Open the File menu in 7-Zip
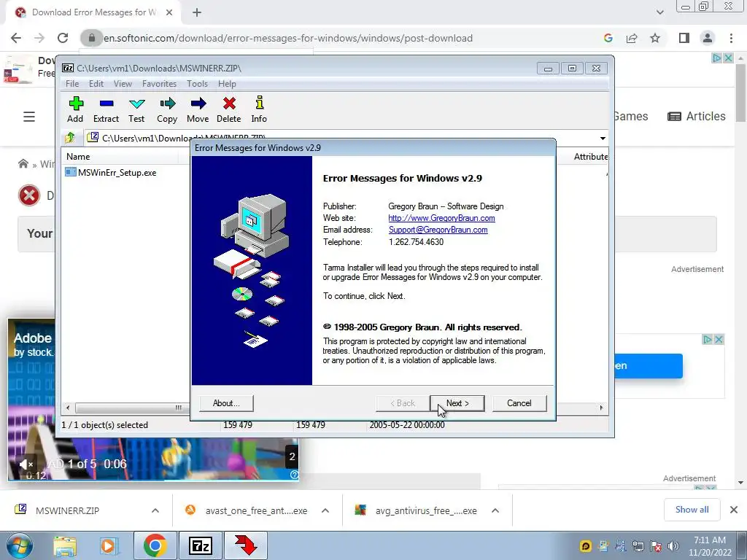The image size is (747, 560). click(72, 84)
